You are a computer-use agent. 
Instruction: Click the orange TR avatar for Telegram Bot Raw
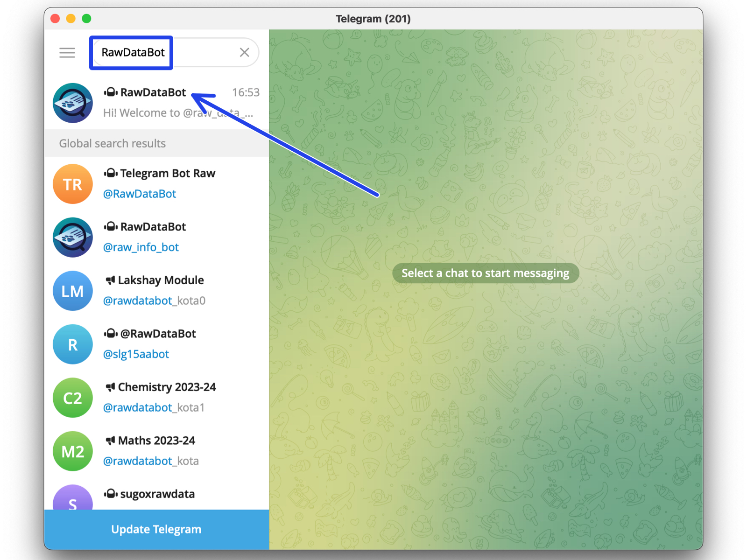click(x=72, y=184)
